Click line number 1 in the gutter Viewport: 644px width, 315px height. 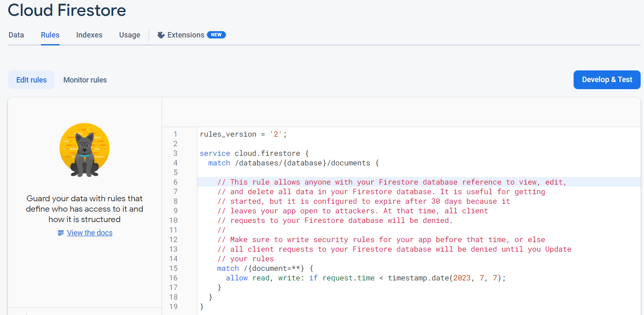point(175,134)
